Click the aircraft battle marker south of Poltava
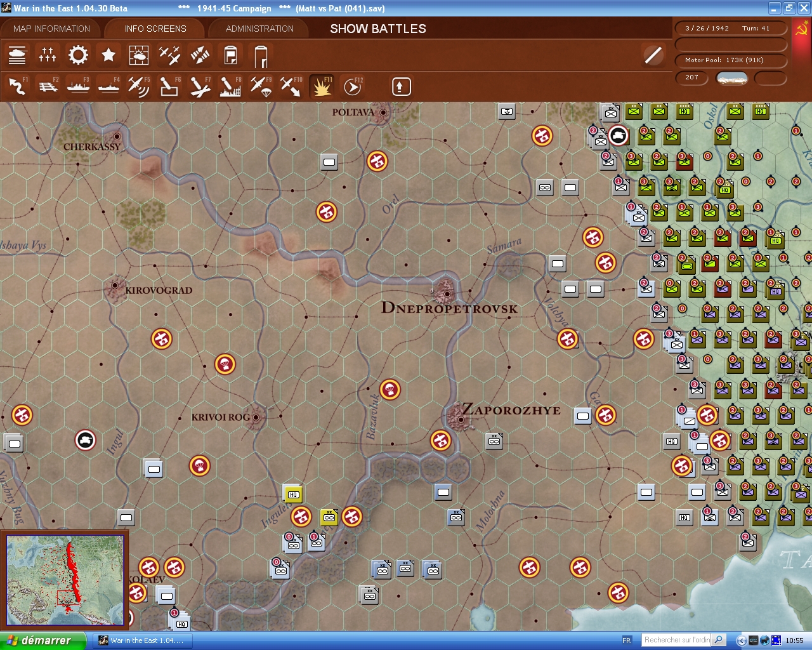Screen dimensions: 812x650 [377, 161]
